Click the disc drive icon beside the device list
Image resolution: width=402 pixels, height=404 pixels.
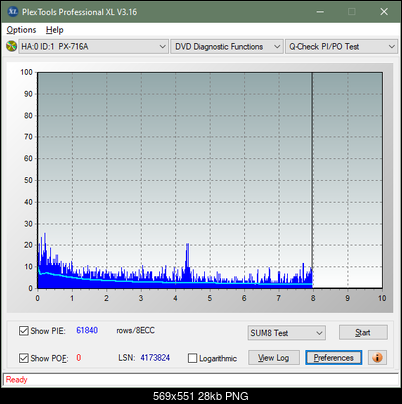pyautogui.click(x=11, y=46)
